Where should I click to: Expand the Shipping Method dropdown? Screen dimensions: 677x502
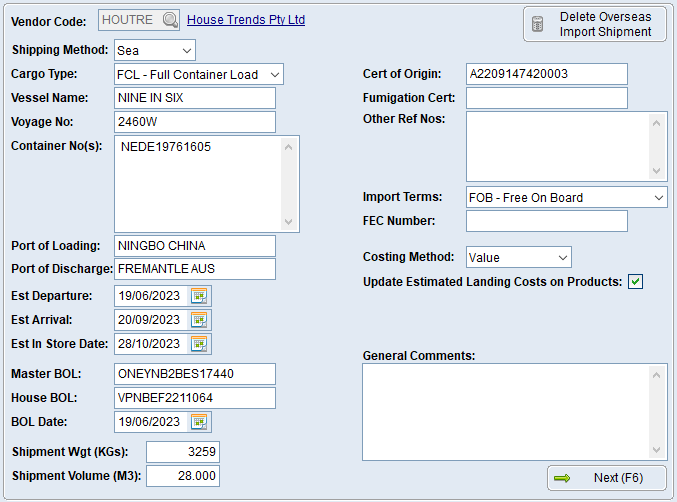187,50
